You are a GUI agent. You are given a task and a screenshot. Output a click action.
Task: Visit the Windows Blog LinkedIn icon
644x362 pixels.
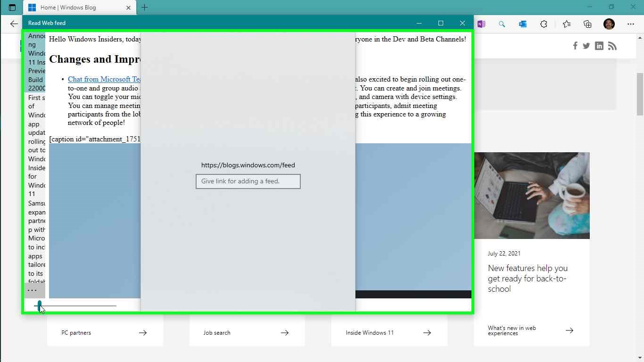pos(599,46)
